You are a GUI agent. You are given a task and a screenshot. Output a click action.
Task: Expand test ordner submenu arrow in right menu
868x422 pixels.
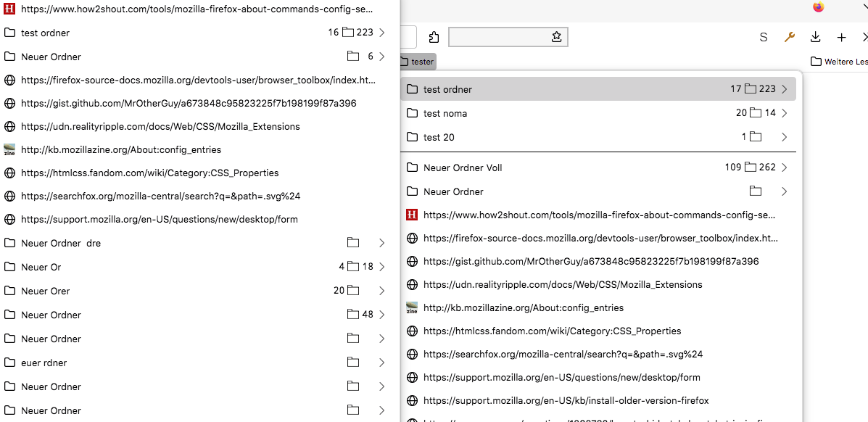click(784, 89)
